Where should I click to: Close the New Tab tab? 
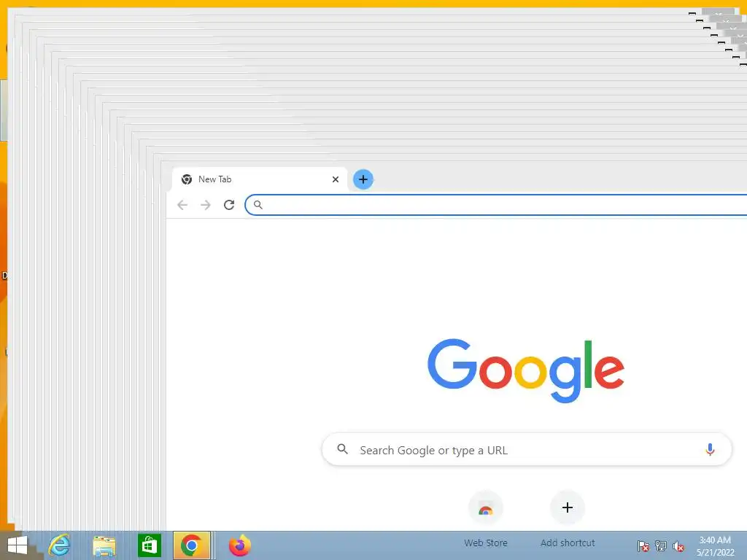tap(336, 179)
